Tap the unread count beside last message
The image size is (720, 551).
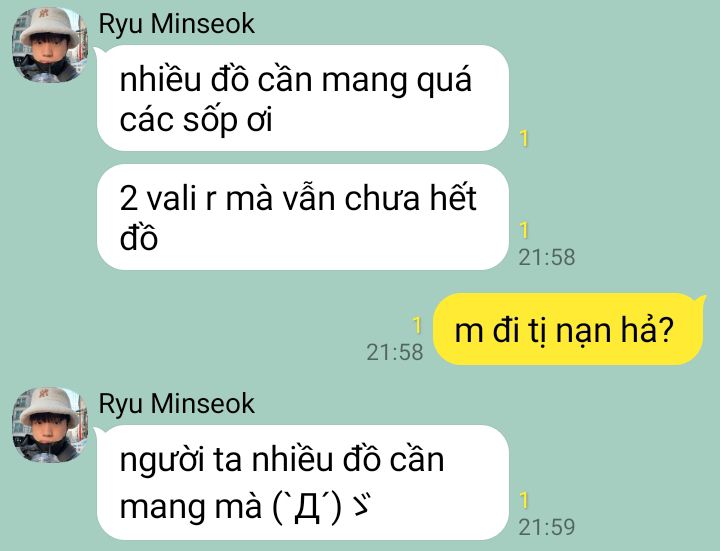pos(524,500)
